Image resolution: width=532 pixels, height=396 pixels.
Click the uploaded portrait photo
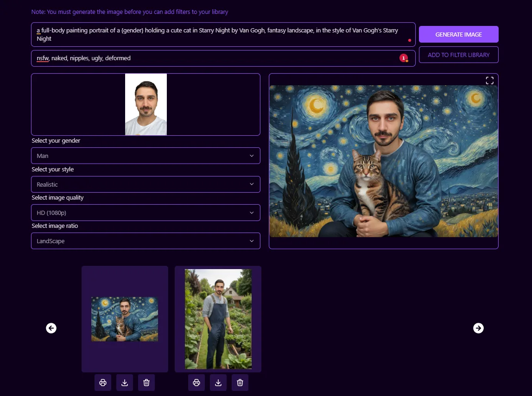[146, 104]
